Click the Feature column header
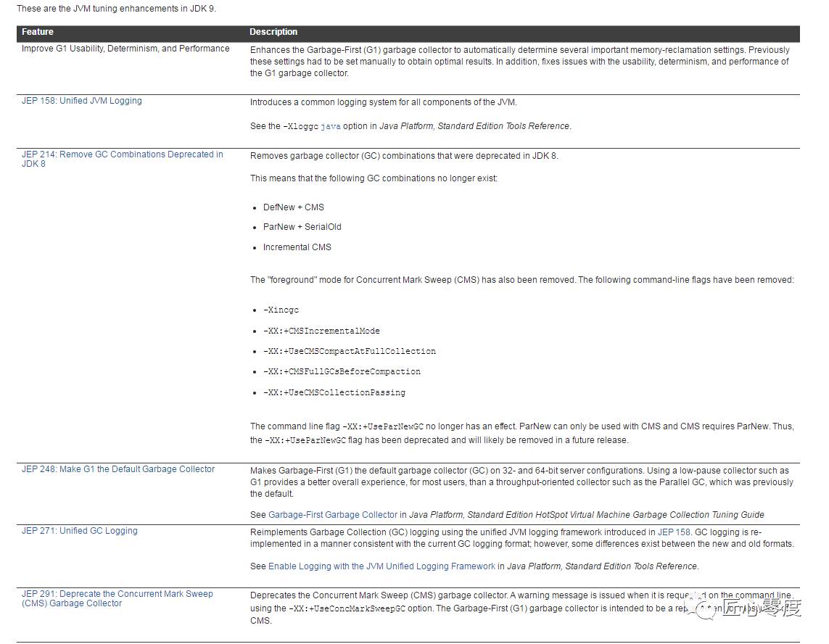Image resolution: width=829 pixels, height=644 pixels. [38, 32]
